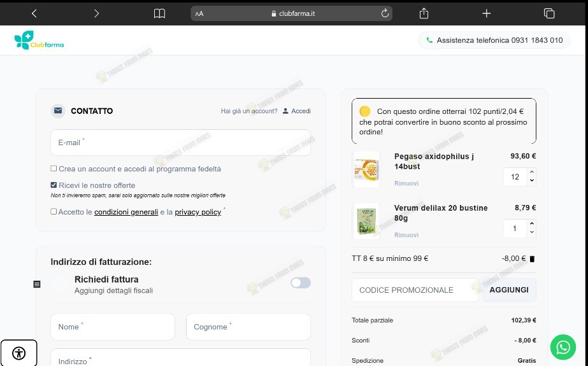Open Safari bookmarks book icon
588x366 pixels.
[x=159, y=14]
